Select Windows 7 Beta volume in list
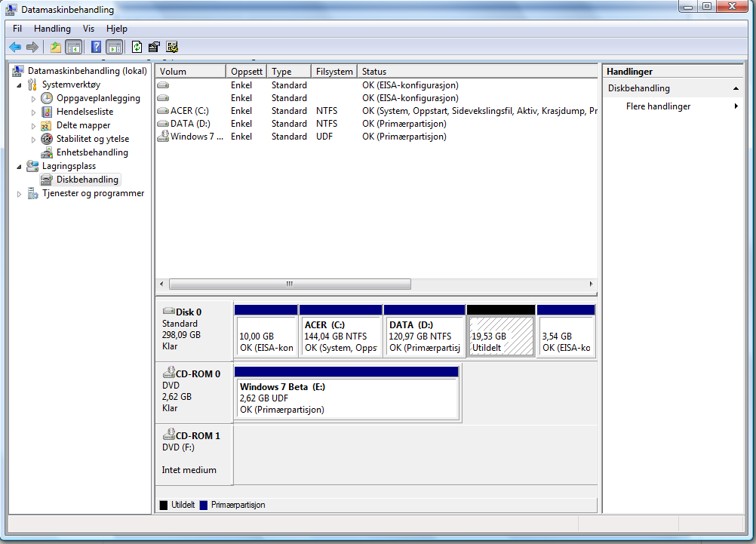Viewport: 756px width, 544px height. tap(195, 137)
